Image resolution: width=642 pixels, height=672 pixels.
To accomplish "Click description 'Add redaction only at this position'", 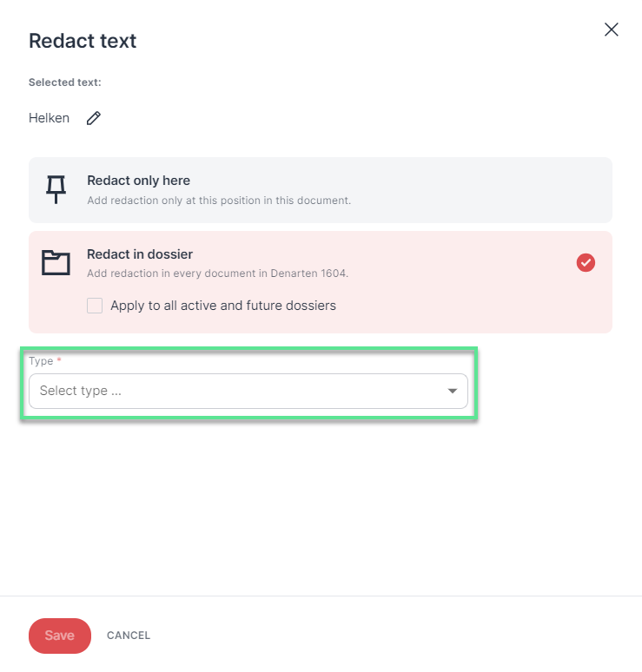I will point(219,201).
